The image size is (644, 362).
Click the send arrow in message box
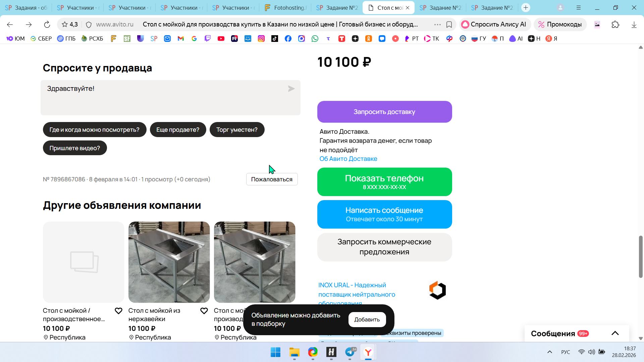point(291,89)
